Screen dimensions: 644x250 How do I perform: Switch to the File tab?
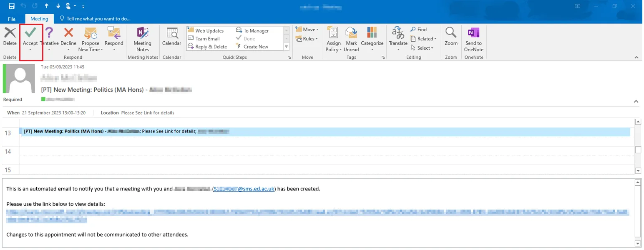click(12, 19)
